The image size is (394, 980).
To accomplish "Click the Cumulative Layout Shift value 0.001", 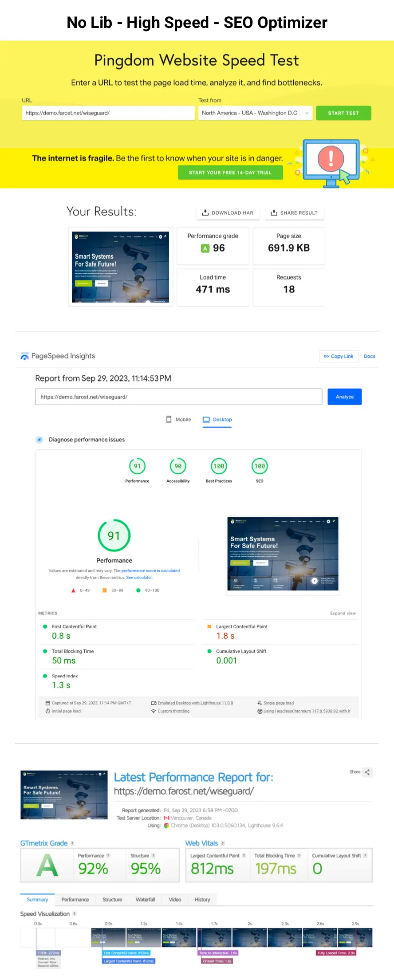I will point(227,661).
